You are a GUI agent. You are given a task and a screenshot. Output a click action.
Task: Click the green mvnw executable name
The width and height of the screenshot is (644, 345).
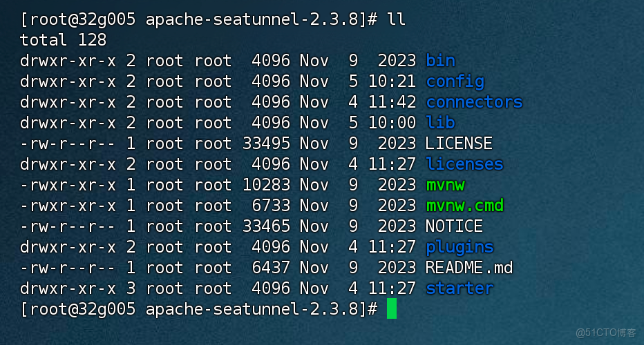click(445, 185)
